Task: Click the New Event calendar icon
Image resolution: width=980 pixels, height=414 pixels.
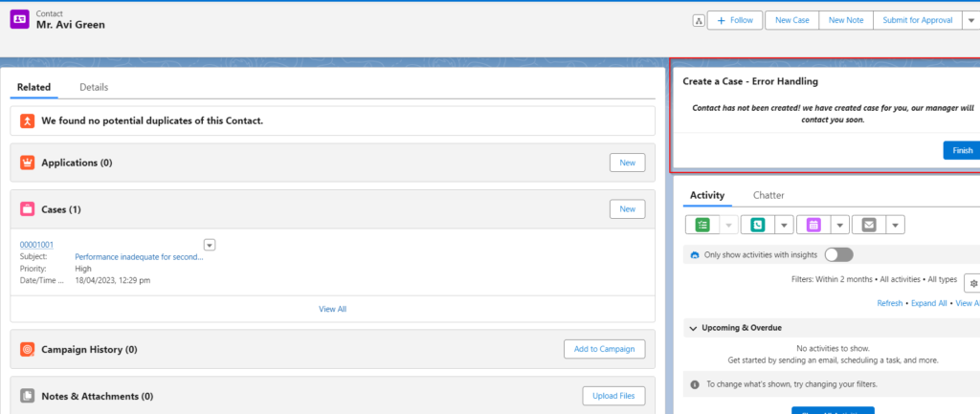Action: 813,225
